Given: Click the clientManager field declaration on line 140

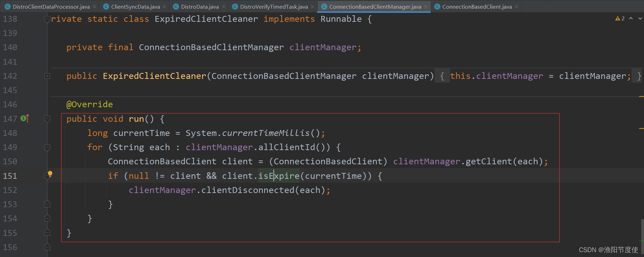Looking at the screenshot, I should 323,47.
